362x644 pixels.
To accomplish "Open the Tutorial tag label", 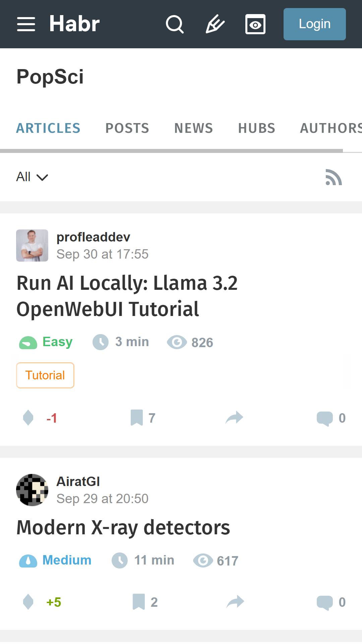I will [x=45, y=375].
